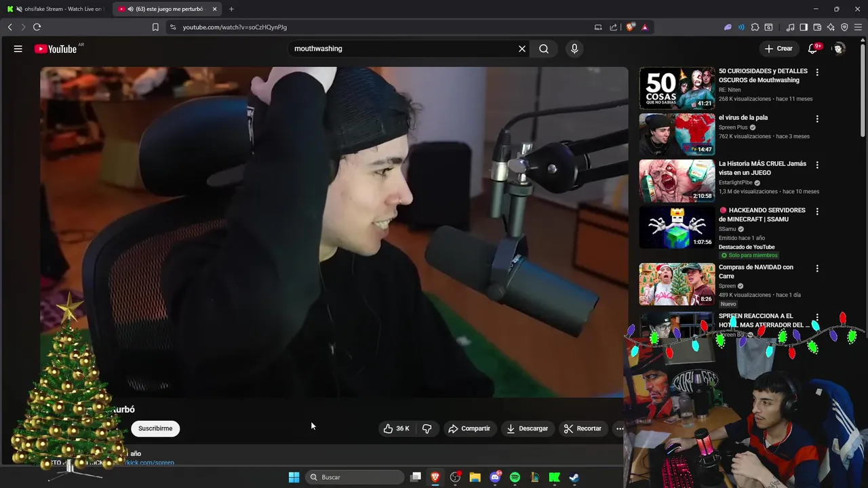
Task: Open the 50 CURIOSIDADES video thumbnail
Action: 677,88
